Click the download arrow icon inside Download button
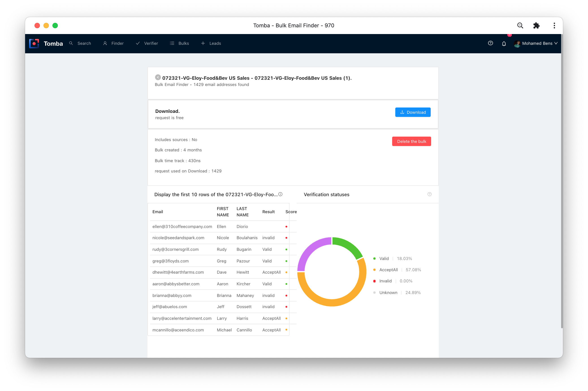Screen dimensions: 588x391 [402, 112]
